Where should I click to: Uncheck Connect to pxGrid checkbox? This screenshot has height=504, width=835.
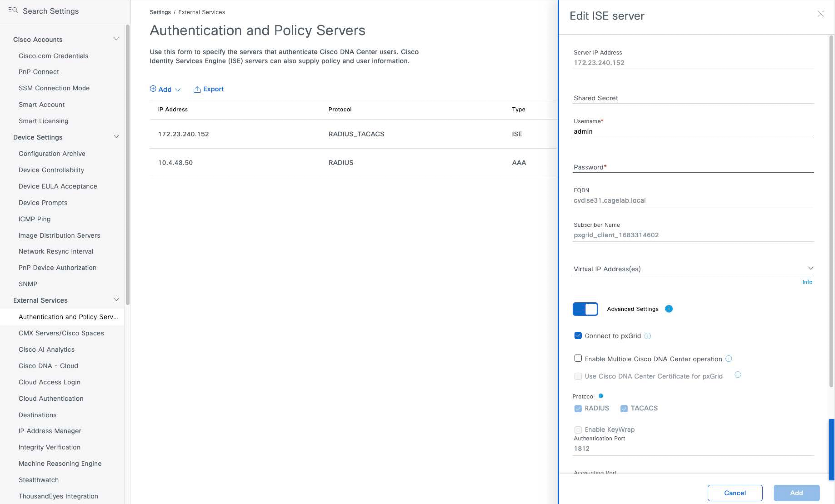(578, 336)
